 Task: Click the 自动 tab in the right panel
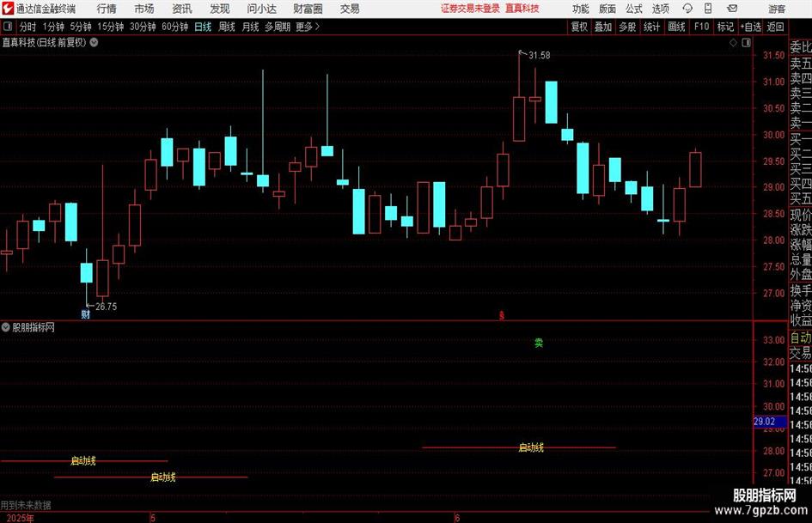coord(801,338)
